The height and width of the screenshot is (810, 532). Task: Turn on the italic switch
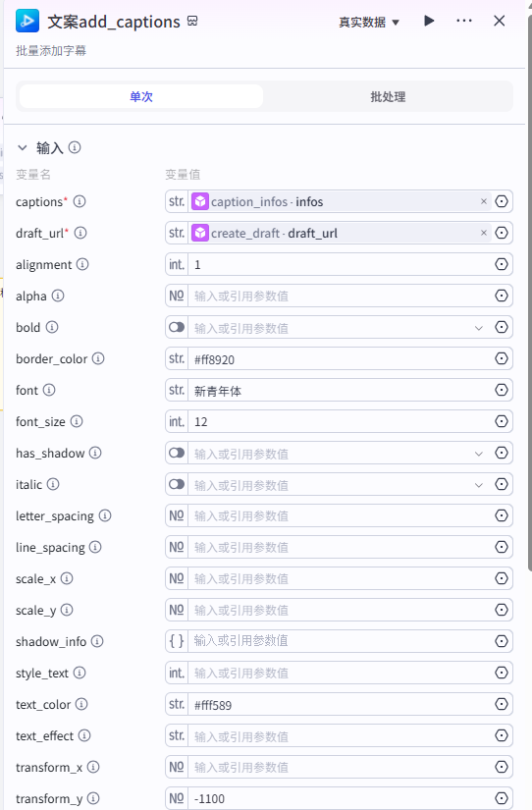point(177,485)
